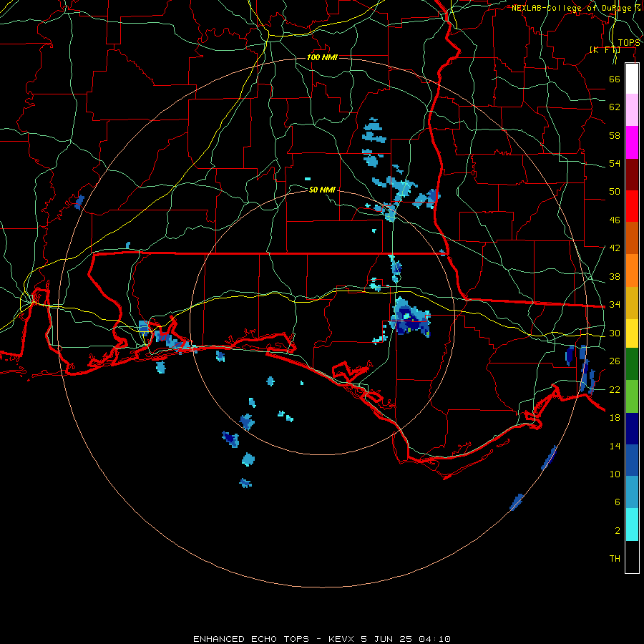Click the bright yellow legend swatch
644x644 pixels.
pos(632,333)
